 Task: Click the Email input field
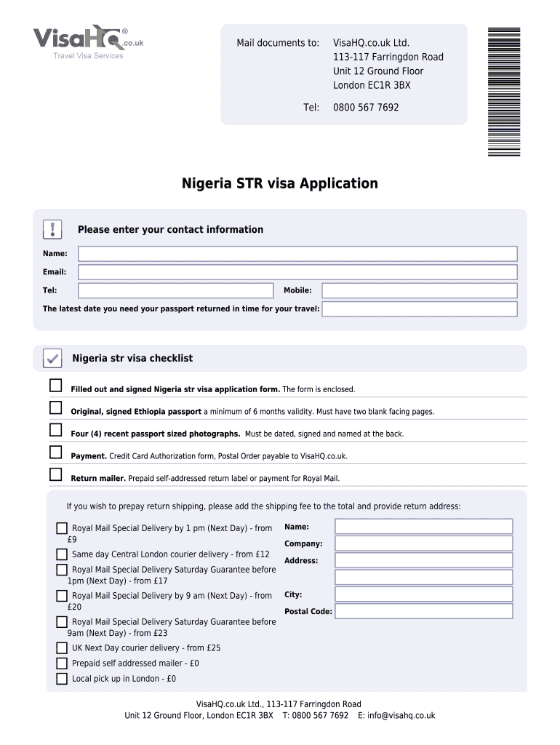tap(297, 272)
